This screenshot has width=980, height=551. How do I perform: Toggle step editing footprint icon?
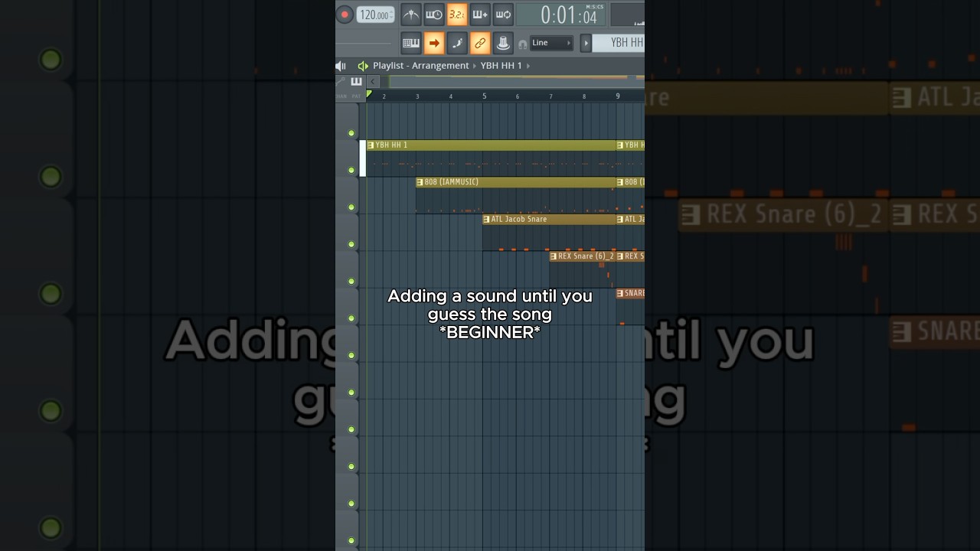pyautogui.click(x=457, y=43)
